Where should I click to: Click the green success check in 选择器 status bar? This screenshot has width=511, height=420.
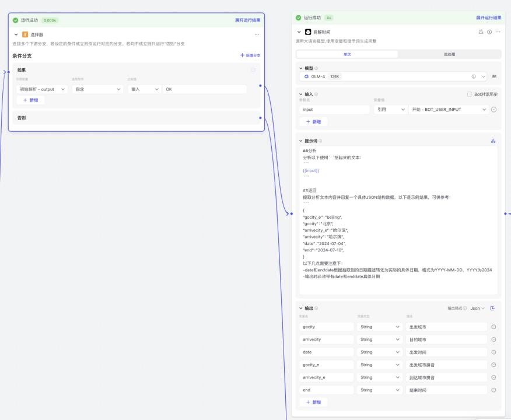click(x=15, y=20)
